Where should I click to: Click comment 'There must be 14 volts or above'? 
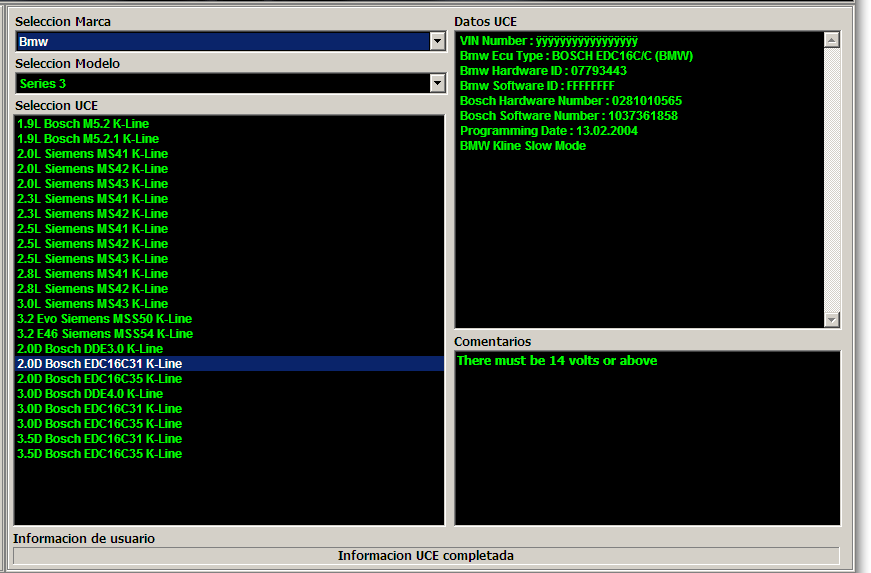tap(557, 361)
